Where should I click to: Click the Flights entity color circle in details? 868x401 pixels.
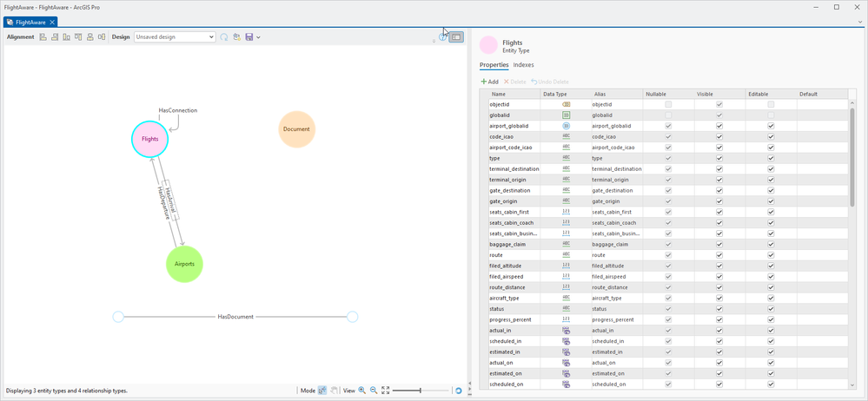[x=488, y=45]
